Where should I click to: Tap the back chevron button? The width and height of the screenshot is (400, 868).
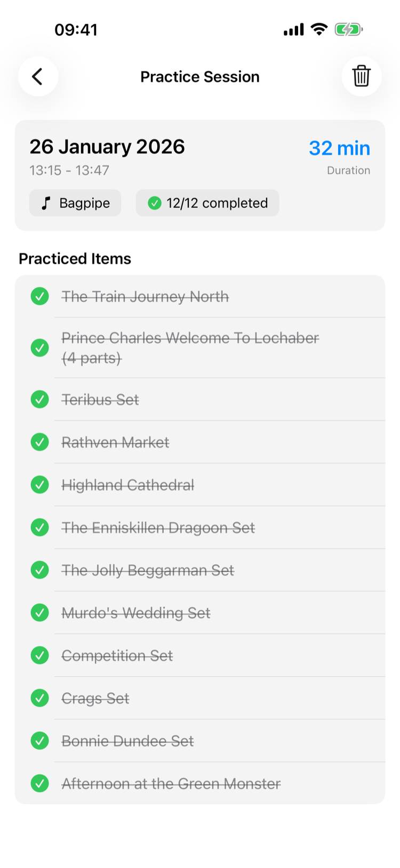pos(38,76)
